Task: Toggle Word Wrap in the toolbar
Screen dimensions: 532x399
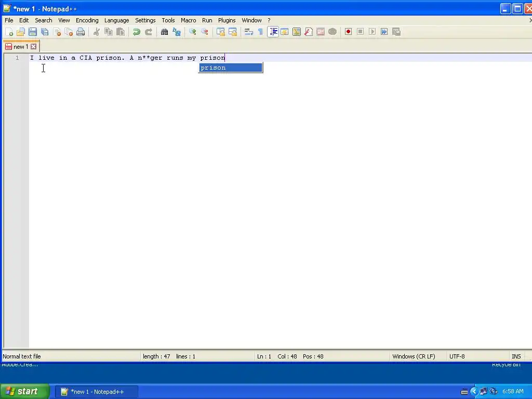Action: point(249,32)
